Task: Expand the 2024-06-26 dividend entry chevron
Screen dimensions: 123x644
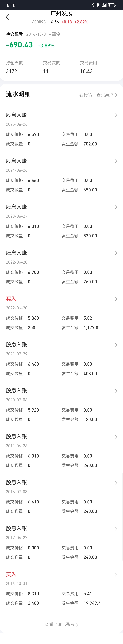Action: click(x=116, y=161)
